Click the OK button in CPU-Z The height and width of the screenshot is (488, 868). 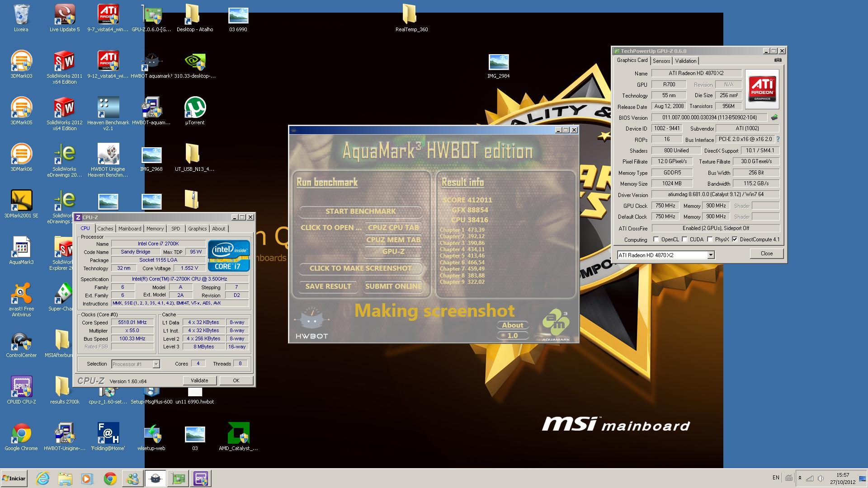(236, 380)
